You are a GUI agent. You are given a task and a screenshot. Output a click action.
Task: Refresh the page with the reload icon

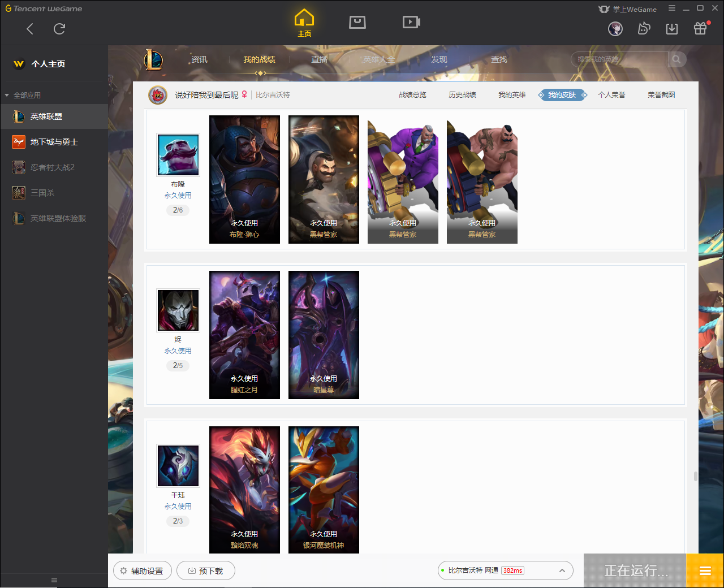pos(59,29)
